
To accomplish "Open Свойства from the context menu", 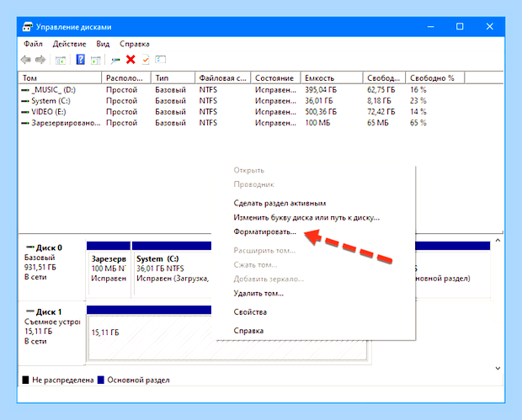I will (250, 311).
